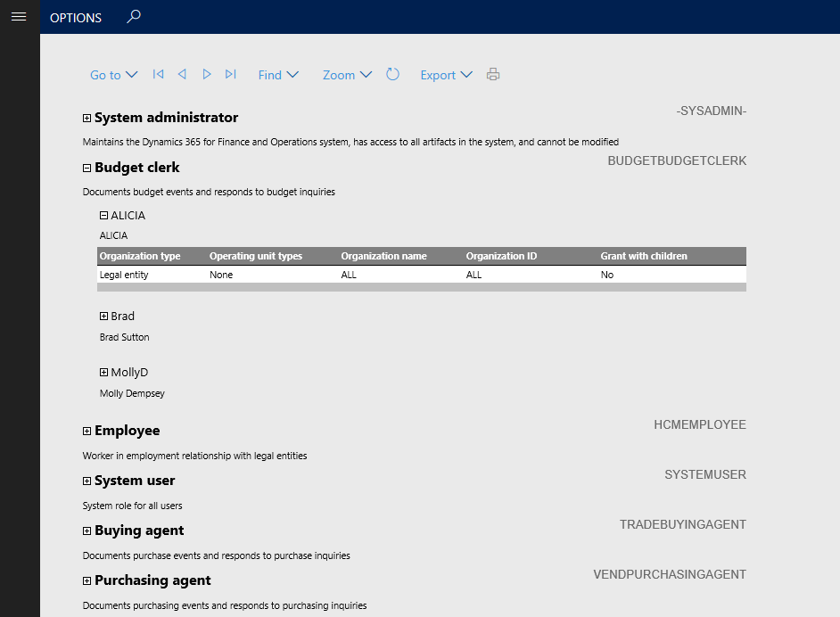This screenshot has width=840, height=617.
Task: Open the Find dropdown
Action: [x=278, y=75]
